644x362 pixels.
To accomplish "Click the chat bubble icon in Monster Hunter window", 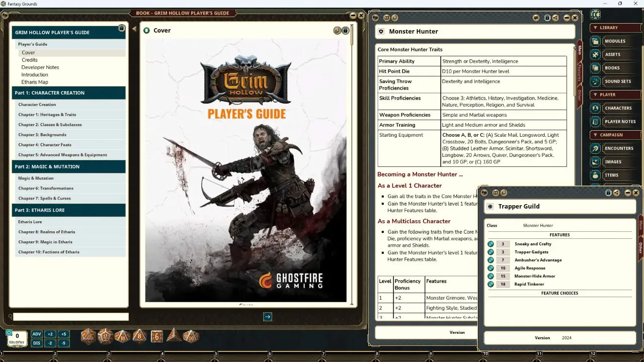I will (537, 18).
